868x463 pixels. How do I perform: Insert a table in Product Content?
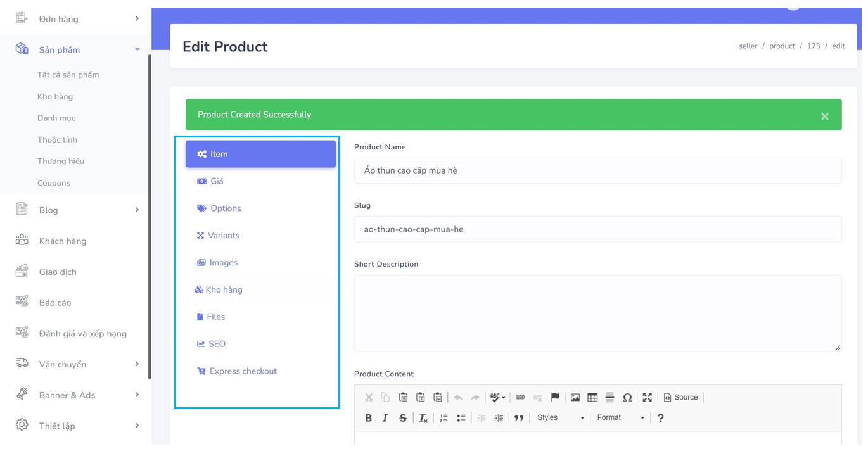[592, 398]
